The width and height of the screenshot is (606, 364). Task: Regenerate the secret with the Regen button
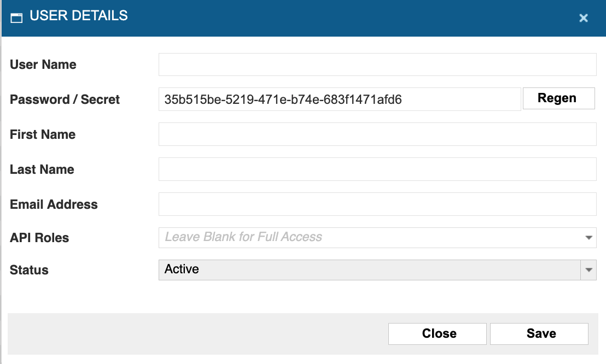click(558, 98)
